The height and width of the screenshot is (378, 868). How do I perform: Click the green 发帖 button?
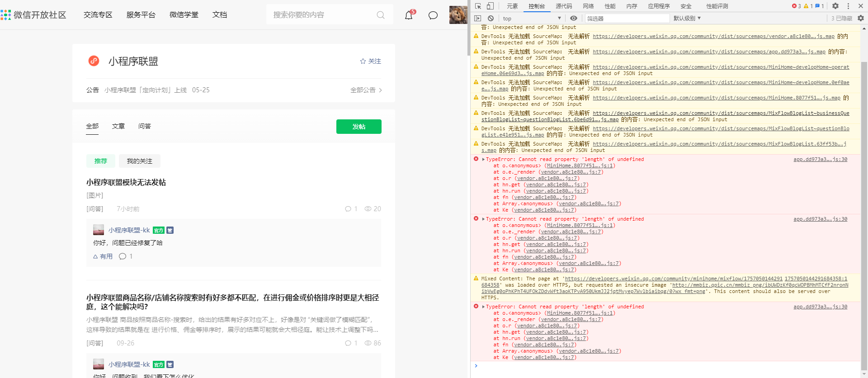tap(359, 127)
